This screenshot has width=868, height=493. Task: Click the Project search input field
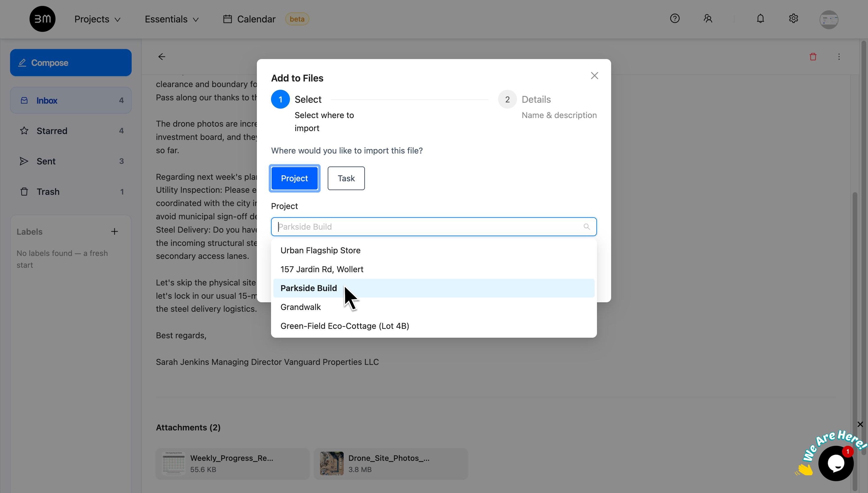434,226
